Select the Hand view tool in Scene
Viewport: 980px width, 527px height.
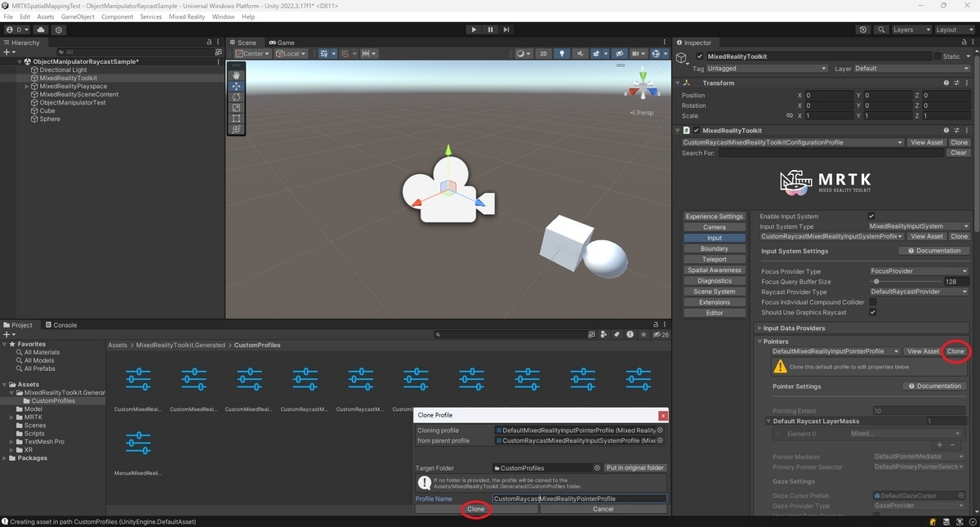tap(236, 75)
